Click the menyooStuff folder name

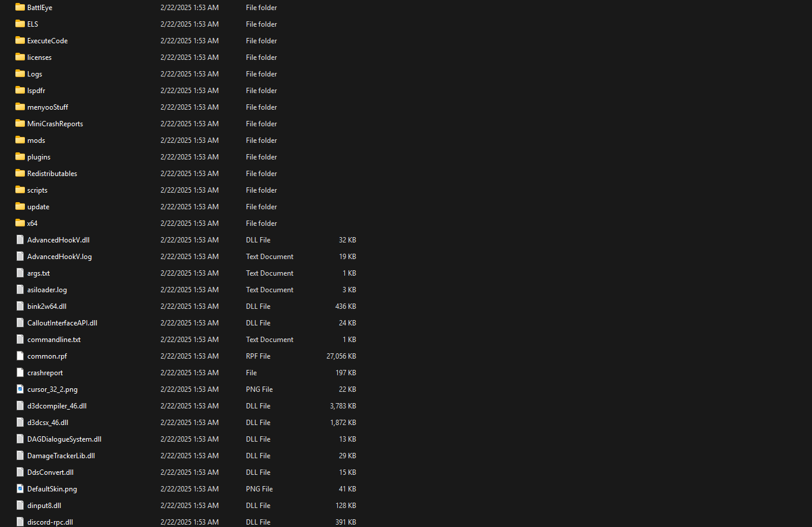[47, 107]
